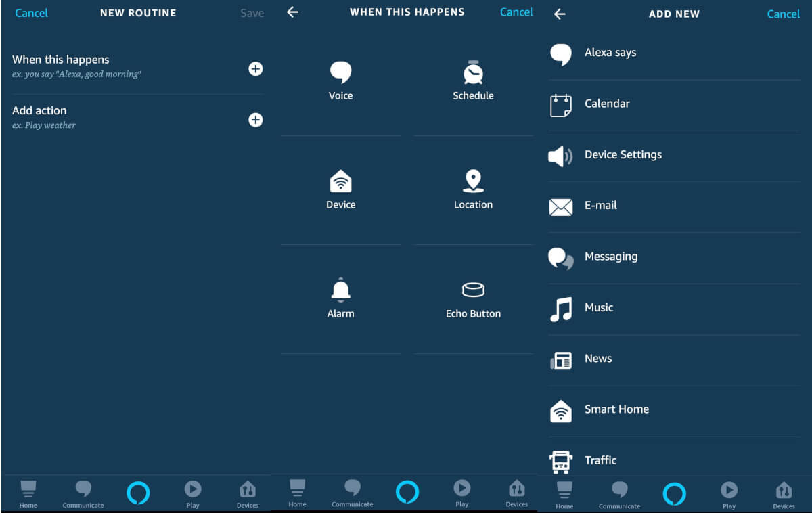812x513 pixels.
Task: Select the Traffic bus icon
Action: [x=561, y=462]
